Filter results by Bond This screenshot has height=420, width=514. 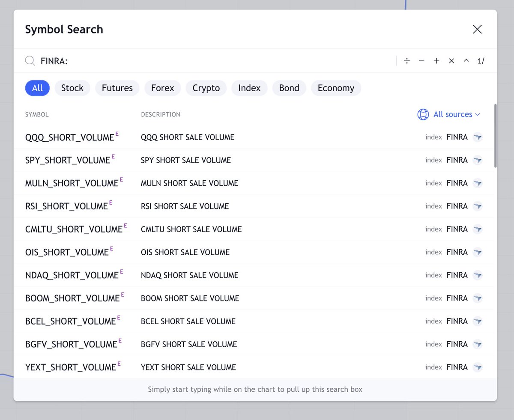[x=289, y=88]
